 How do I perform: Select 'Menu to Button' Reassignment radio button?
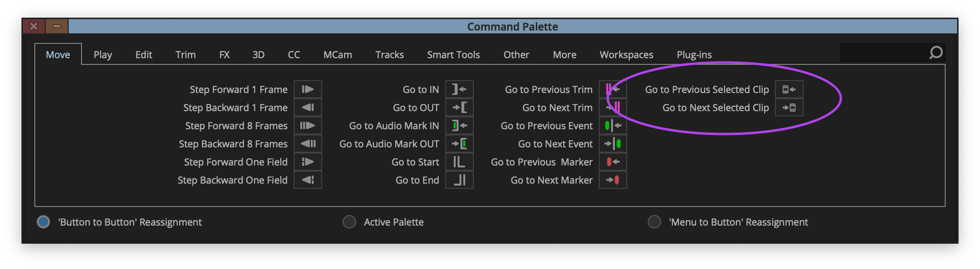click(x=654, y=222)
